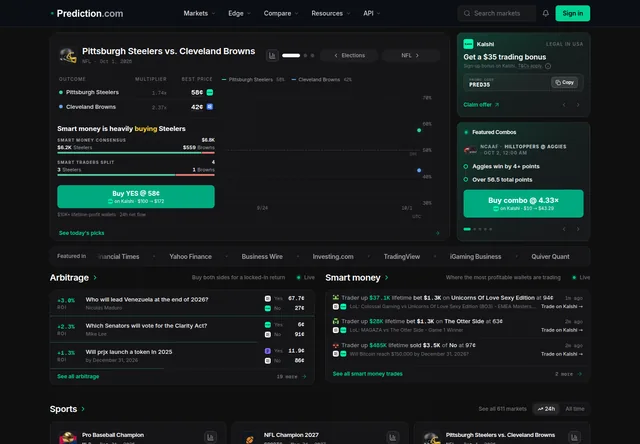Click previous arrow in Featured Combos card
640x444 pixels.
[564, 229]
